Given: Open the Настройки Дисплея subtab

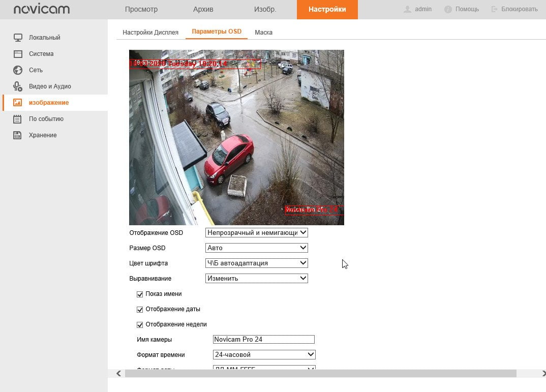Looking at the screenshot, I should coord(150,33).
